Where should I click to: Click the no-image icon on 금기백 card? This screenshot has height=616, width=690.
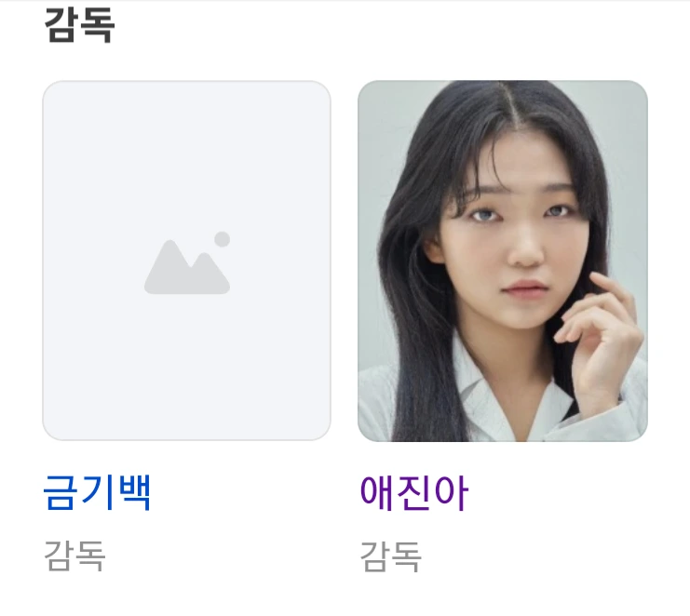point(187,262)
